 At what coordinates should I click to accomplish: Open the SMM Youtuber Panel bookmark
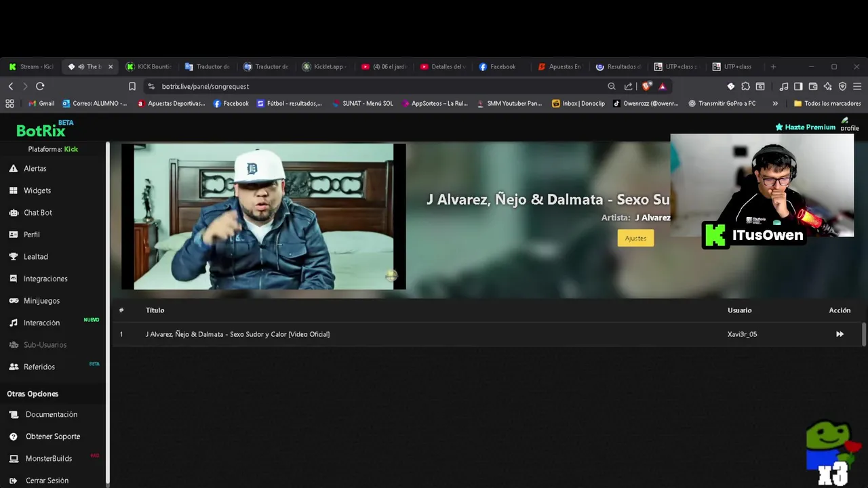click(x=509, y=104)
